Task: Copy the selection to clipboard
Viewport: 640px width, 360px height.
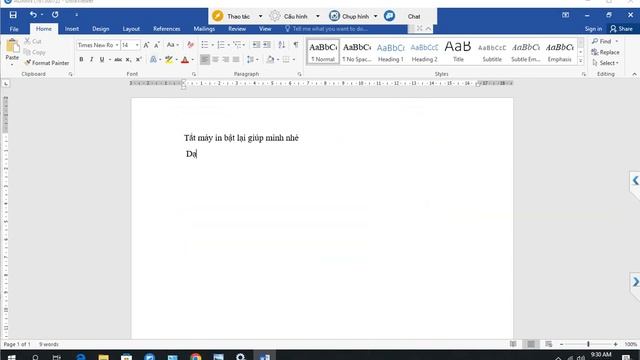Action: 34,52
